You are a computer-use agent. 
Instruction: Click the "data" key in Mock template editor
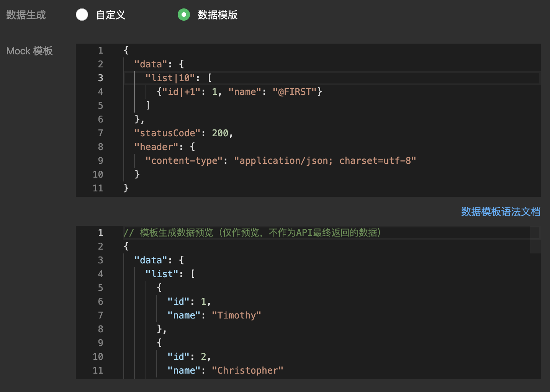(x=151, y=64)
